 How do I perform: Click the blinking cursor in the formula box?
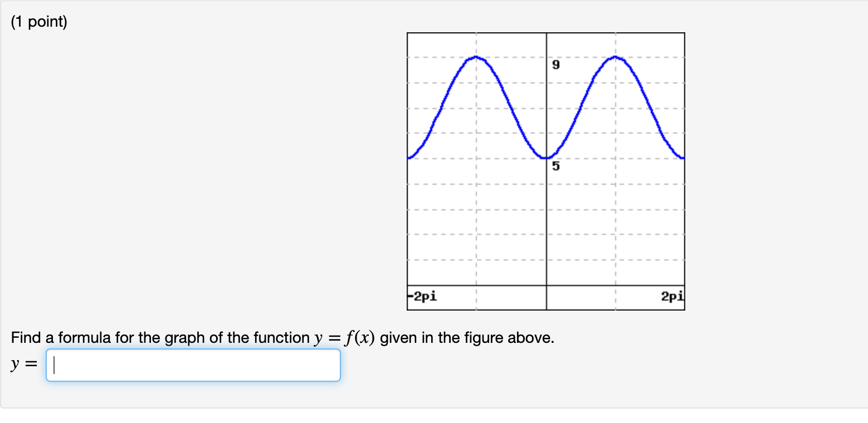click(53, 365)
